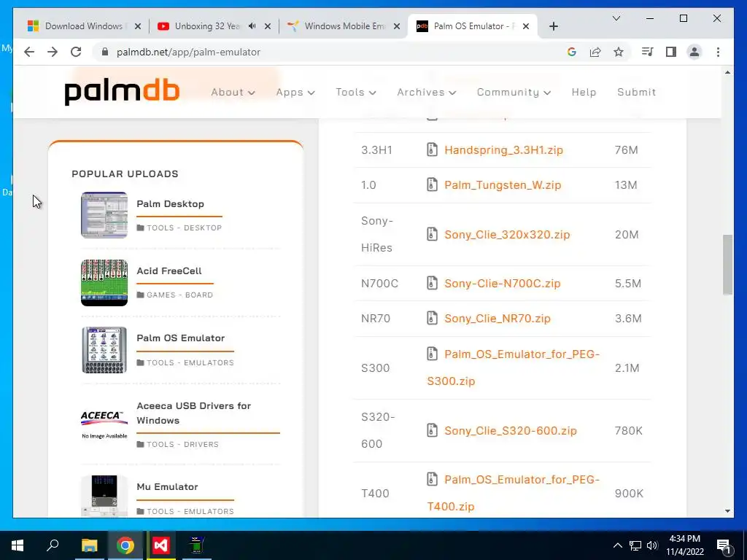Image resolution: width=747 pixels, height=560 pixels.
Task: Click the Palm Desktop thumbnail image
Action: pos(104,215)
